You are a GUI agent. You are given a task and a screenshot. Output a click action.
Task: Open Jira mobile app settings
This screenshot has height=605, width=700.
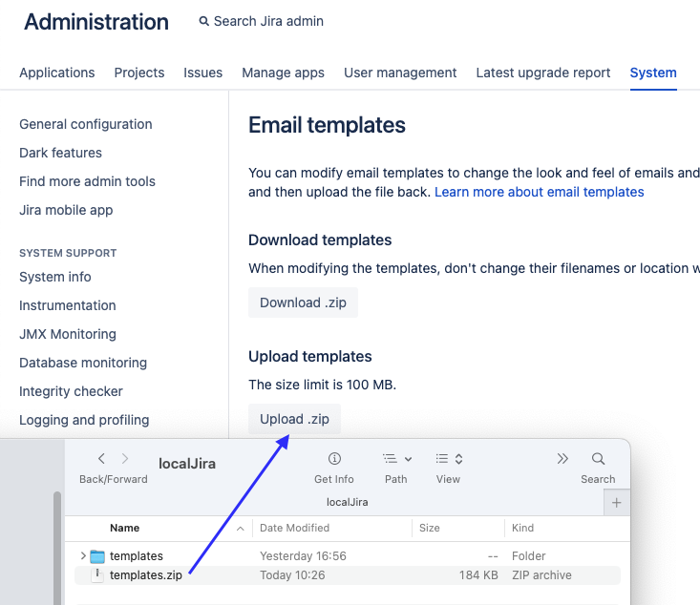tap(66, 210)
